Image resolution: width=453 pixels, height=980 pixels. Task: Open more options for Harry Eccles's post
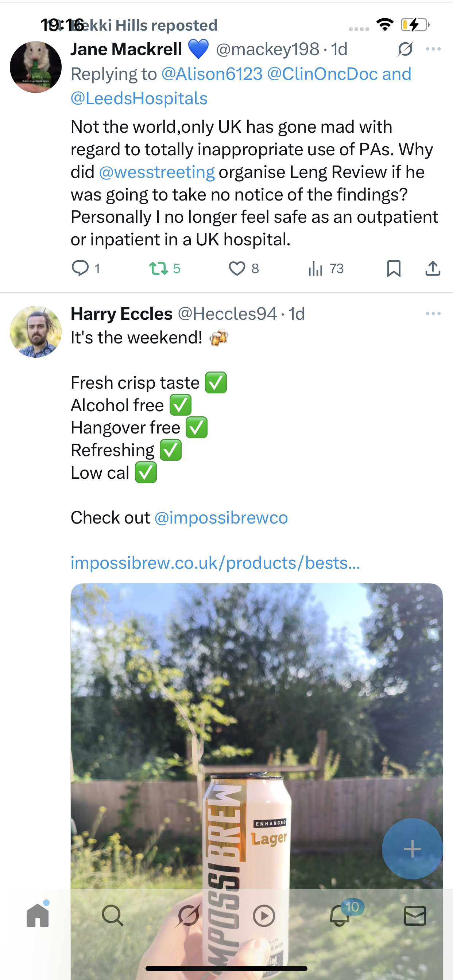click(x=433, y=314)
